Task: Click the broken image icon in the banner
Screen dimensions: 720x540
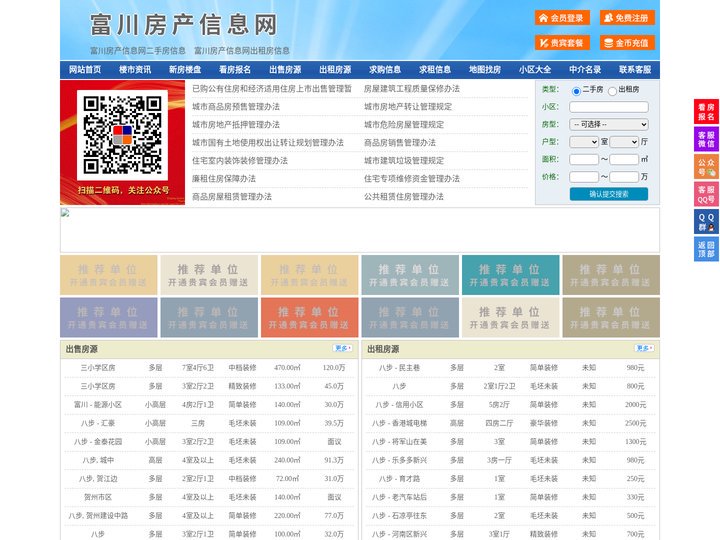Action: pos(65,213)
